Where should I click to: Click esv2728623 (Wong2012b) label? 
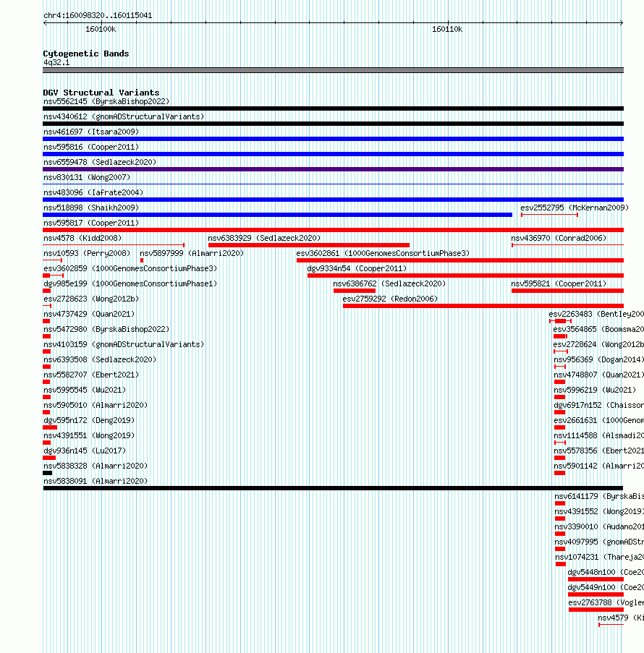coord(91,299)
